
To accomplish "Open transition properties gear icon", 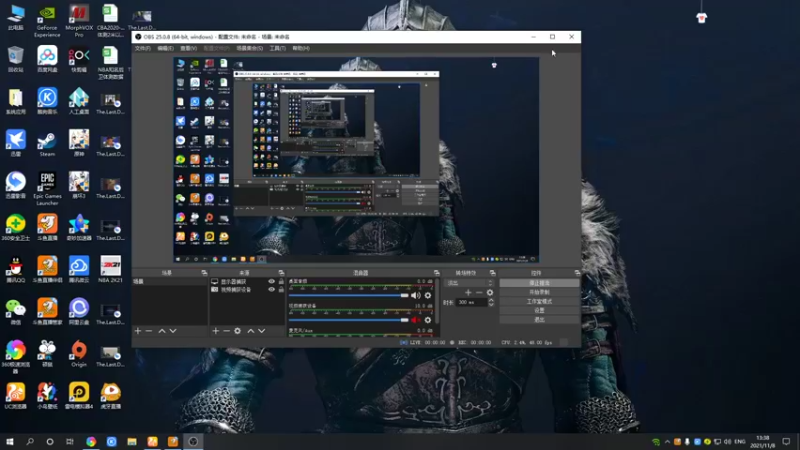I will (x=490, y=292).
